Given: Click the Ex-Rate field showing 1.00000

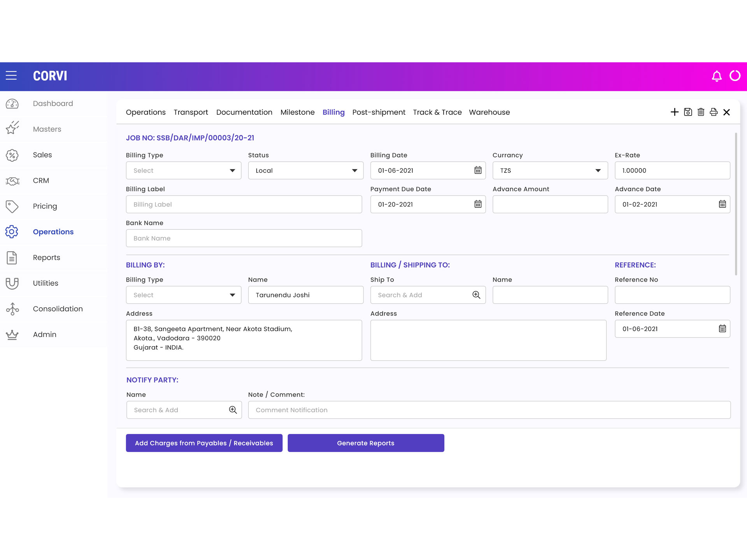Looking at the screenshot, I should pos(672,170).
